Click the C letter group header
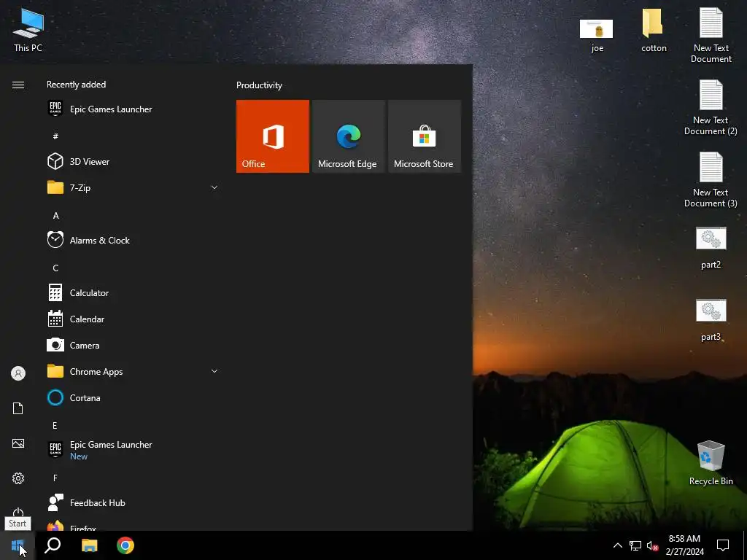This screenshot has height=560, width=747. tap(55, 268)
